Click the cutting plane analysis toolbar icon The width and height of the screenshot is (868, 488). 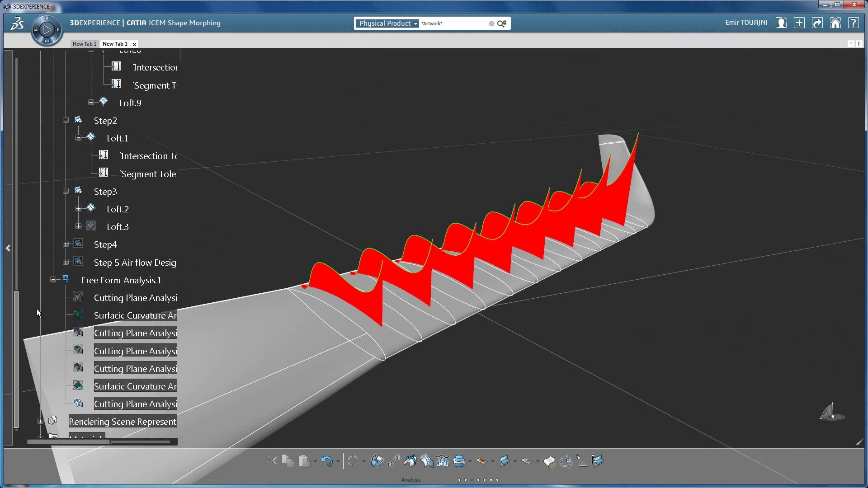(426, 461)
